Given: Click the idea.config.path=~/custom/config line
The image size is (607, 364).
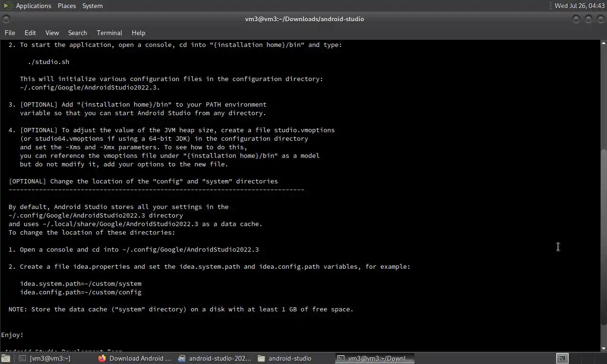Looking at the screenshot, I should 81,292.
